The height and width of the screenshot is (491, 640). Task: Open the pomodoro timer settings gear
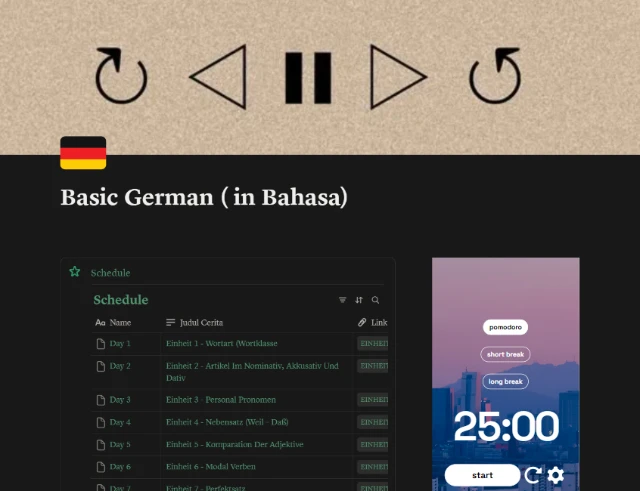tap(556, 475)
